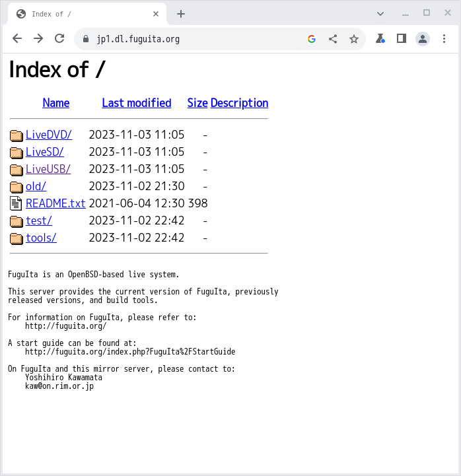Toggle the side panel
Image resolution: width=461 pixels, height=476 pixels.
(x=401, y=39)
